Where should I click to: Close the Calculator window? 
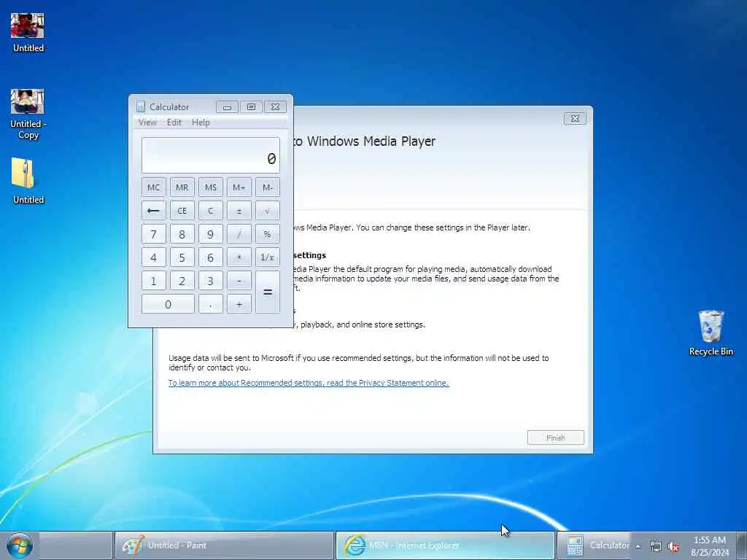tap(275, 106)
